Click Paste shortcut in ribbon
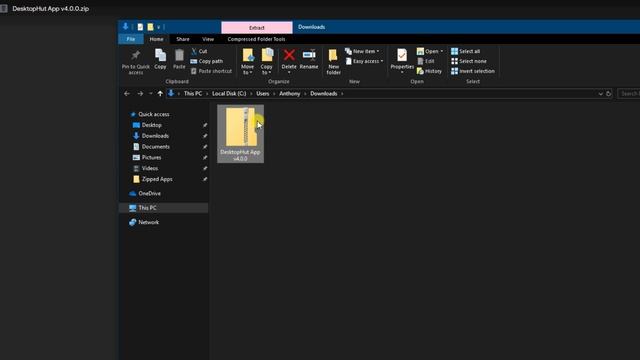This screenshot has height=360, width=640. 211,71
